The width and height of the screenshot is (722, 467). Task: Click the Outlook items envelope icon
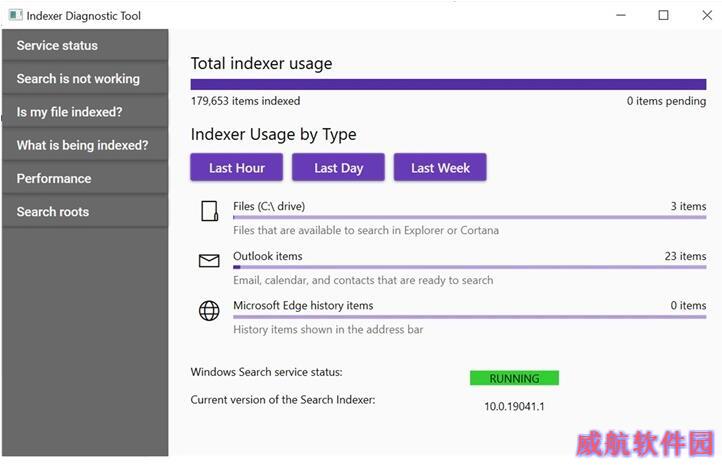209,261
